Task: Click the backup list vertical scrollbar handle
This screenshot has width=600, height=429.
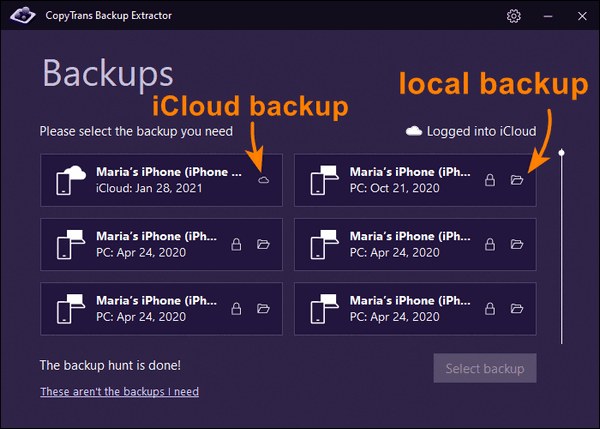Action: 561,153
